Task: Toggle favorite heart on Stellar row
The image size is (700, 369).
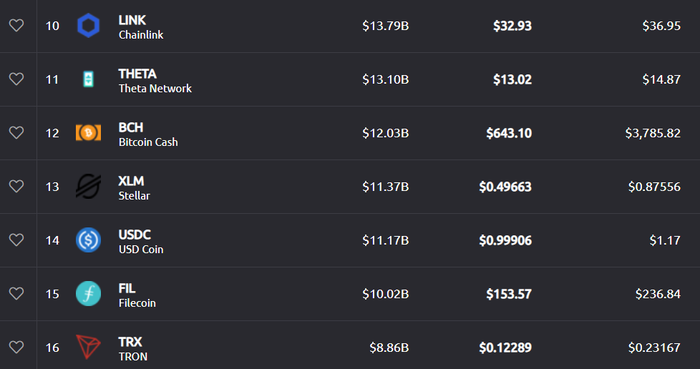Action: [x=17, y=186]
